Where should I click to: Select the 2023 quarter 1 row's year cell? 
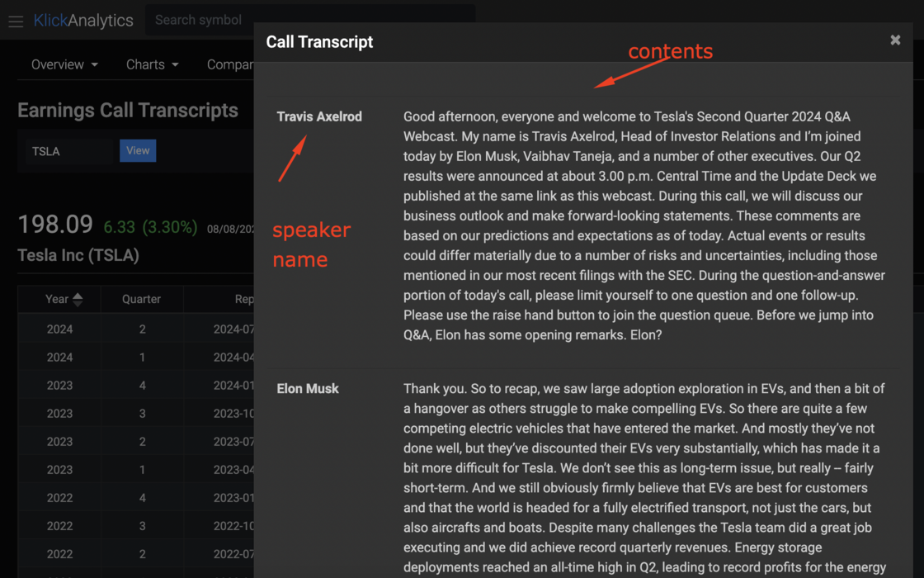59,470
